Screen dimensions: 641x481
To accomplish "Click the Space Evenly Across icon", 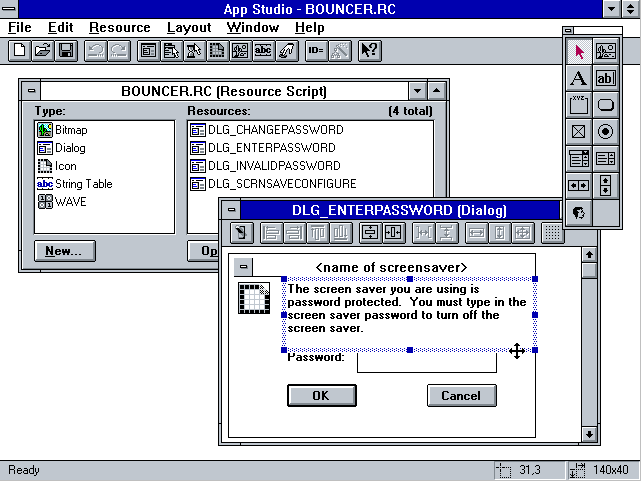I will (423, 233).
